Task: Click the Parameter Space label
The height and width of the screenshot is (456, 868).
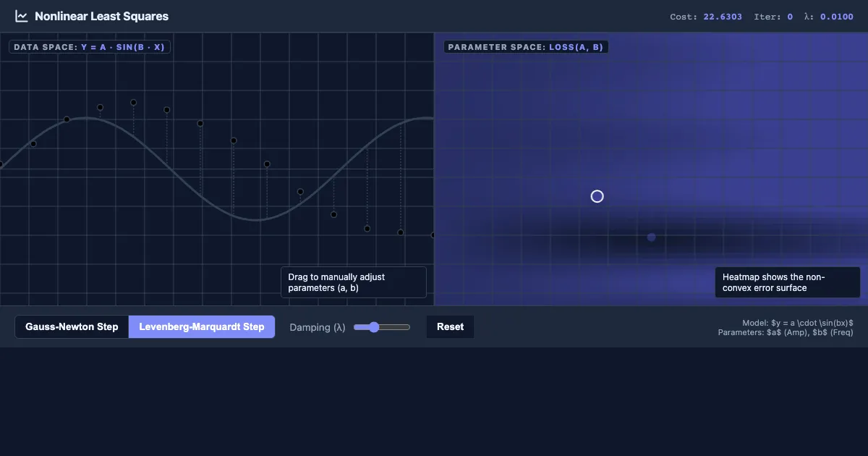Action: (526, 47)
